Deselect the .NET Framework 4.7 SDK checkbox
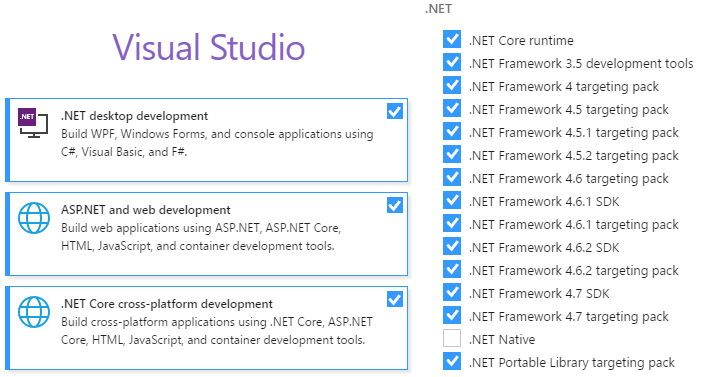 (x=452, y=292)
